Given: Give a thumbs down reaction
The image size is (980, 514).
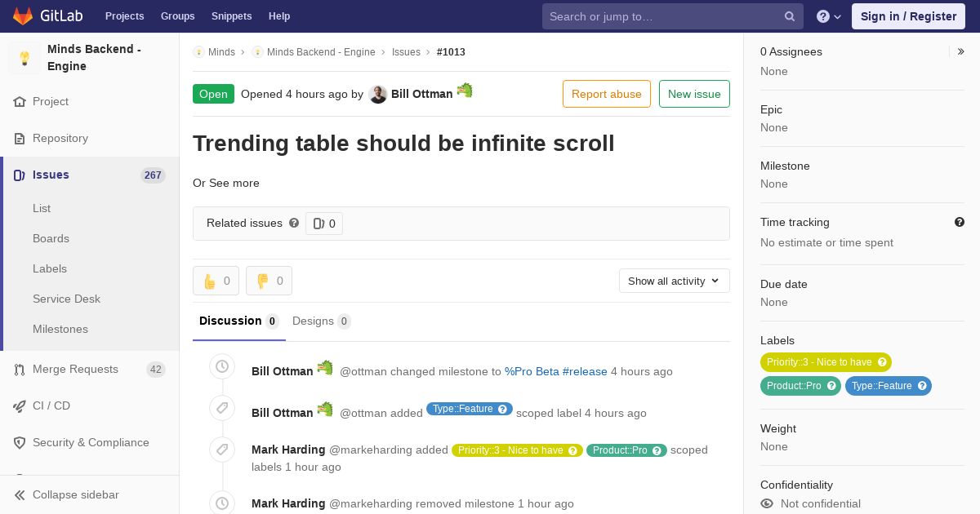Looking at the screenshot, I should click(269, 281).
